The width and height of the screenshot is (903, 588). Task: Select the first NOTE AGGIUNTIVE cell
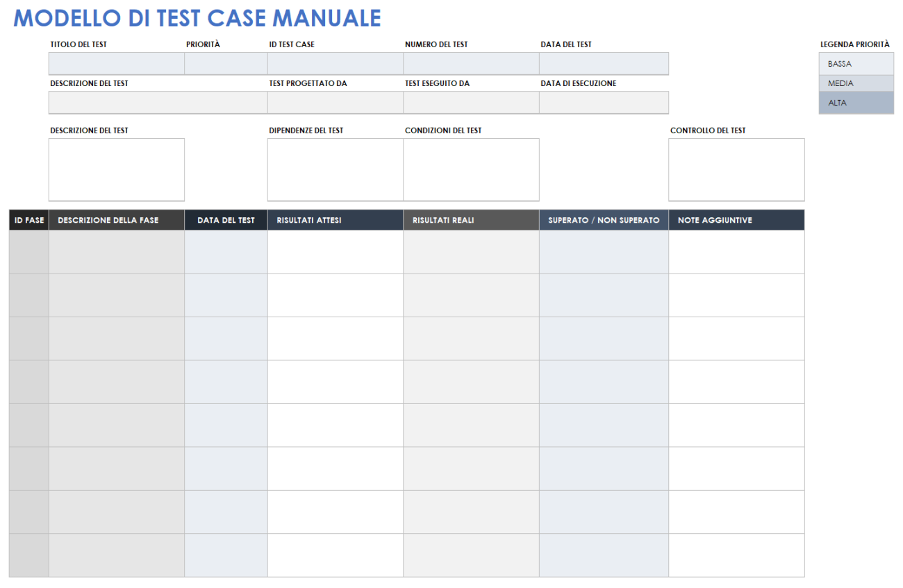click(x=736, y=250)
